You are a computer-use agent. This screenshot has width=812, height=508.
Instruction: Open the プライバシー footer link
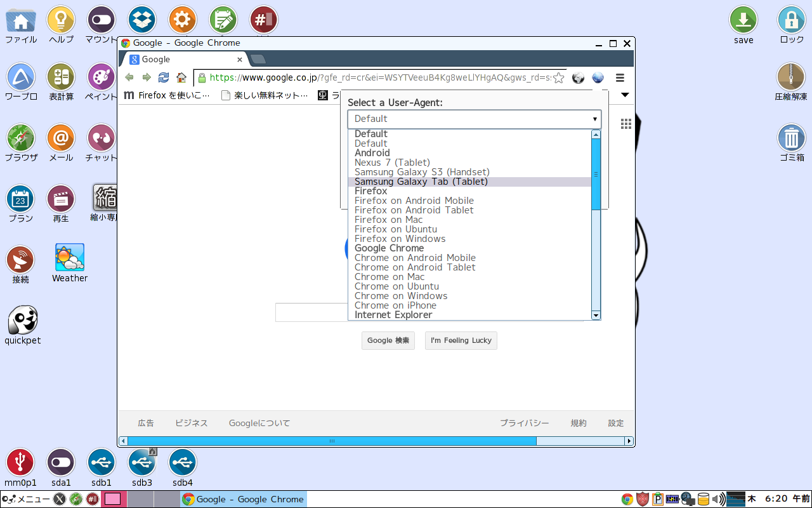(524, 423)
